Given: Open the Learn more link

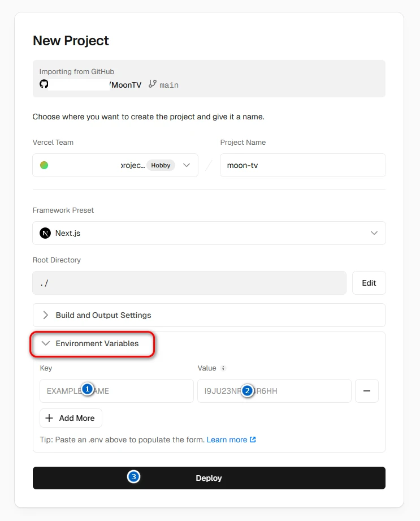Looking at the screenshot, I should (x=227, y=440).
